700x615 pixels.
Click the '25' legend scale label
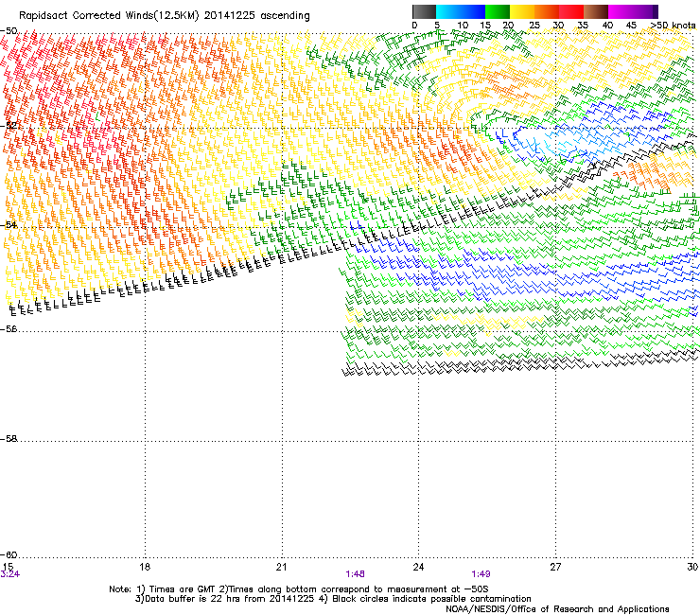tap(534, 26)
